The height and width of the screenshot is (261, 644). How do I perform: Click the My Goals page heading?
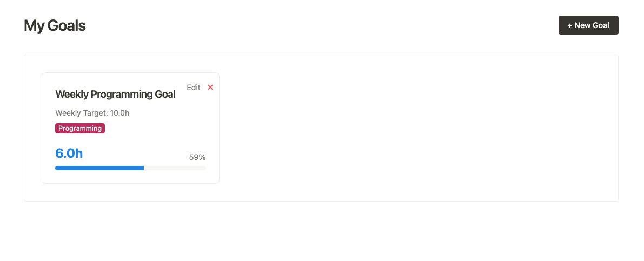tap(55, 25)
